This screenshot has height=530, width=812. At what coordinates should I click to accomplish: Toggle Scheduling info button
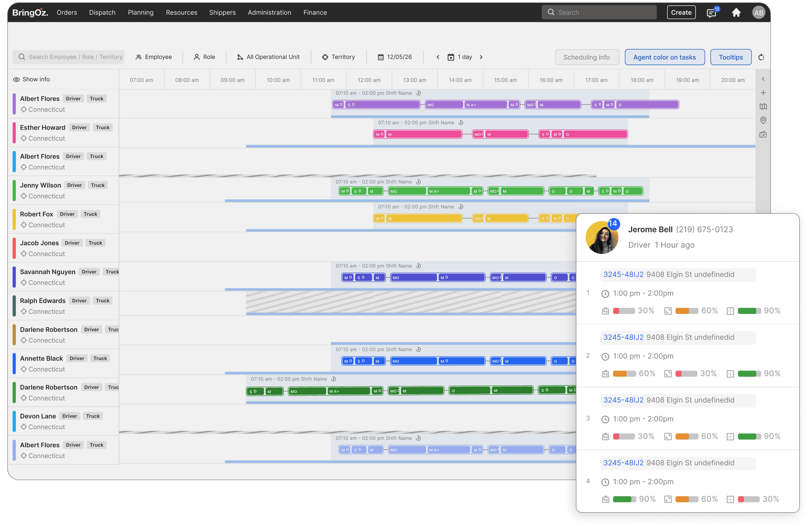587,57
